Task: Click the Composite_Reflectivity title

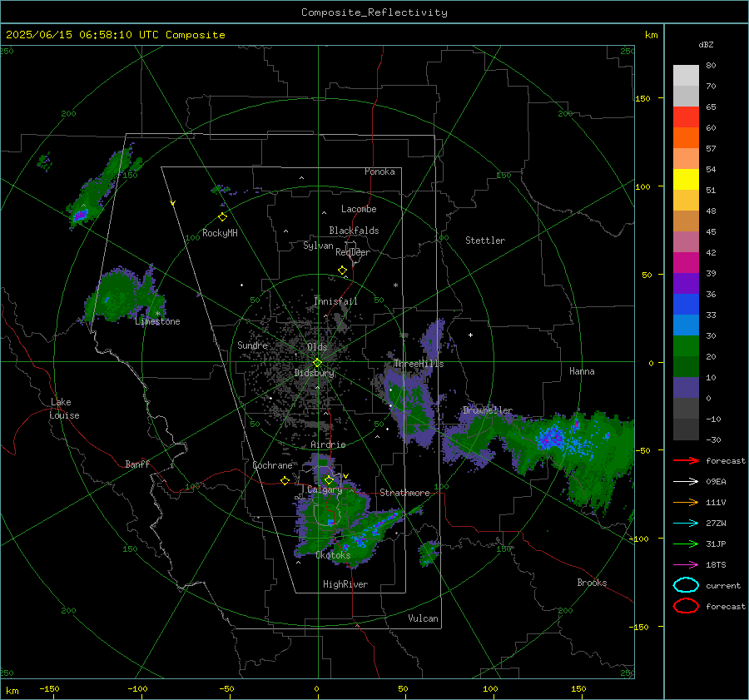Action: 374,12
